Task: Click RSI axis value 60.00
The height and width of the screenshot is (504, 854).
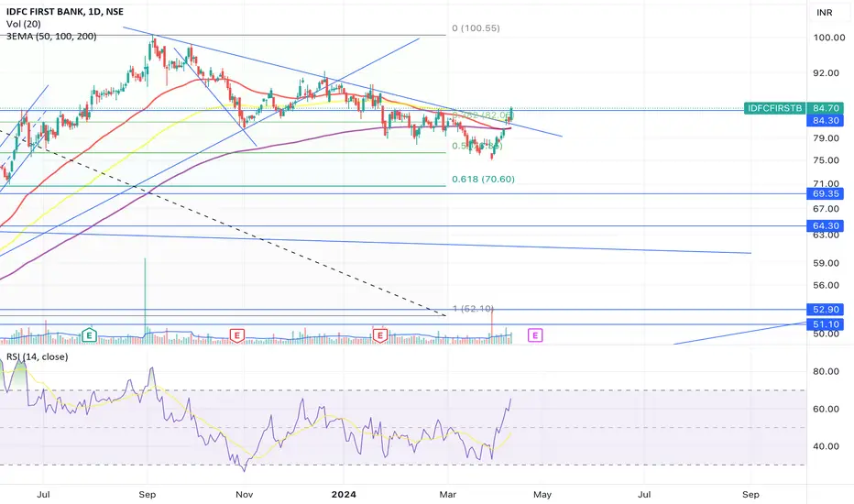Action: tap(826, 410)
